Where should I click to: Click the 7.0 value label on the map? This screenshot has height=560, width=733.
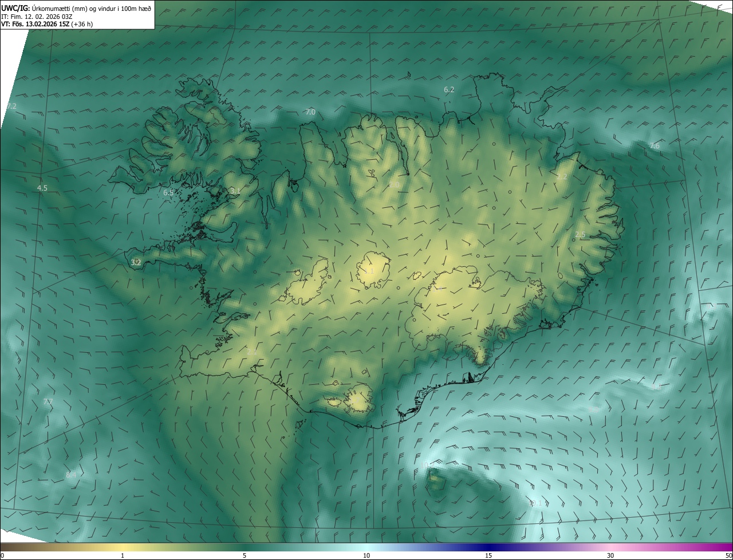click(310, 112)
